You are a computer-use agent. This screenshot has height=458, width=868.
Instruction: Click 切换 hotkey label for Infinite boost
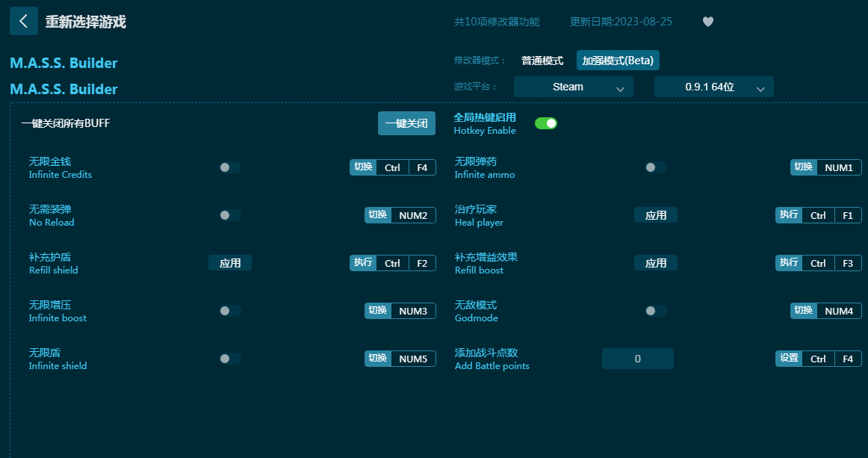(377, 311)
